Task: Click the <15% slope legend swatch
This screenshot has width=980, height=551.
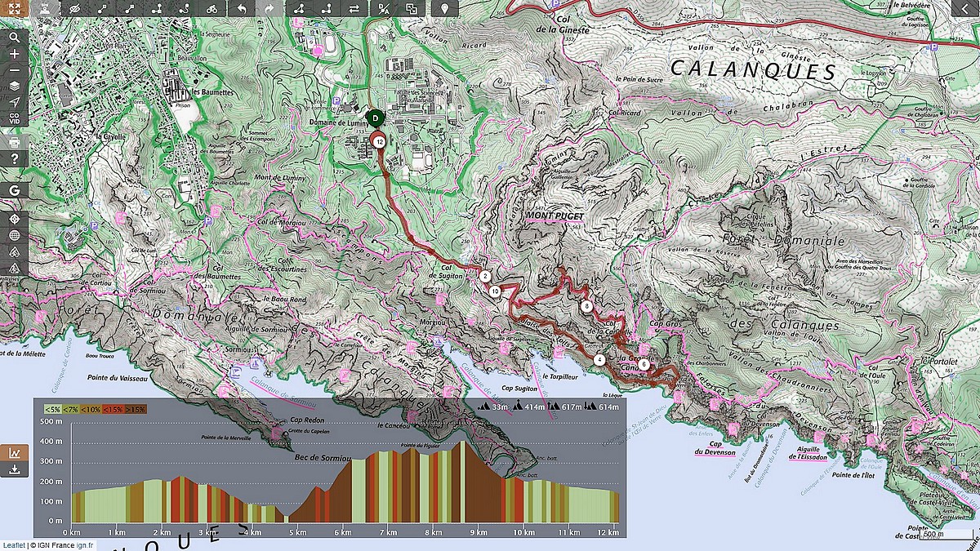Action: [114, 408]
